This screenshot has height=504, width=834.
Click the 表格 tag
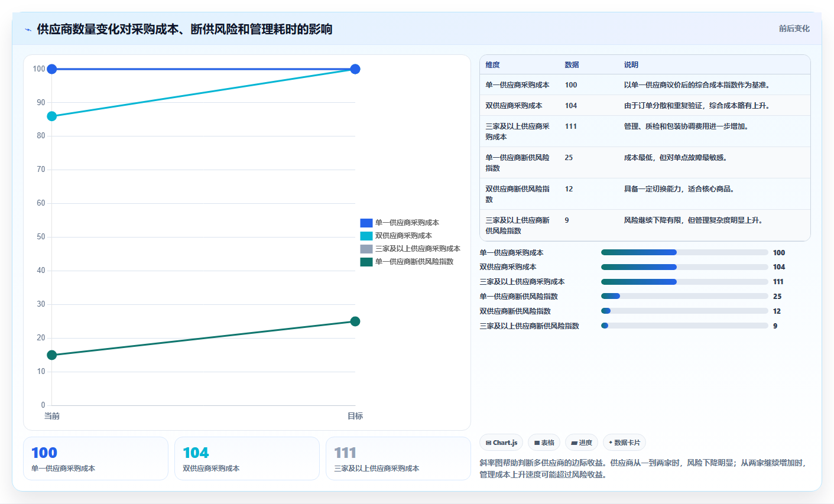pos(544,443)
